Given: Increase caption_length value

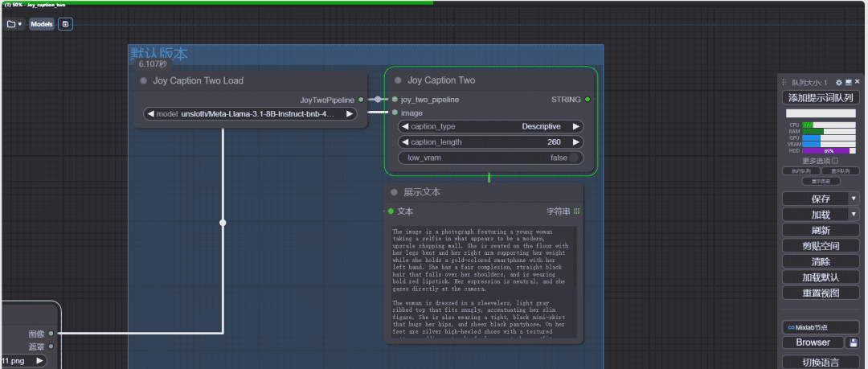Looking at the screenshot, I should (576, 142).
